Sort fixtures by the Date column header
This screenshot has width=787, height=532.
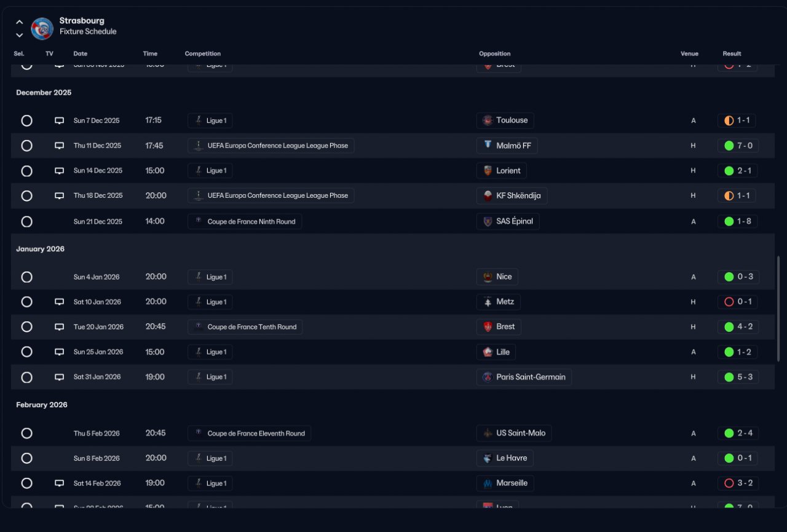(x=81, y=53)
